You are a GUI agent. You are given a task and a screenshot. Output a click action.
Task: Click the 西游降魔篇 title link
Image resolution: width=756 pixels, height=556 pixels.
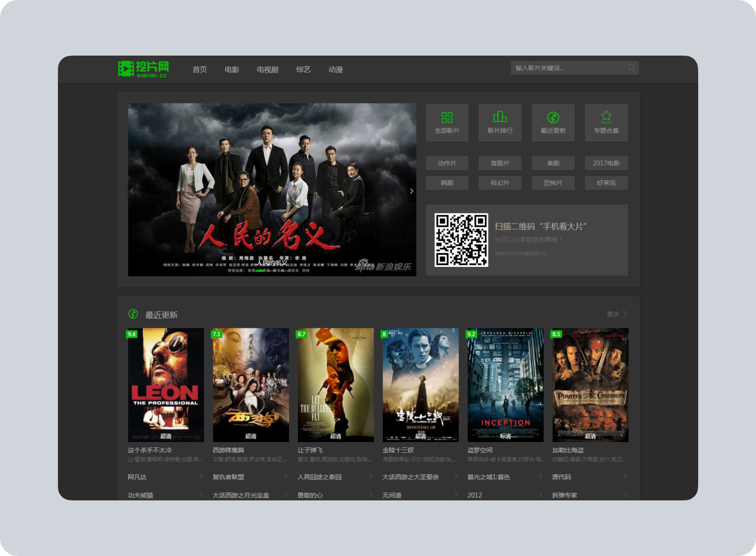coord(229,450)
